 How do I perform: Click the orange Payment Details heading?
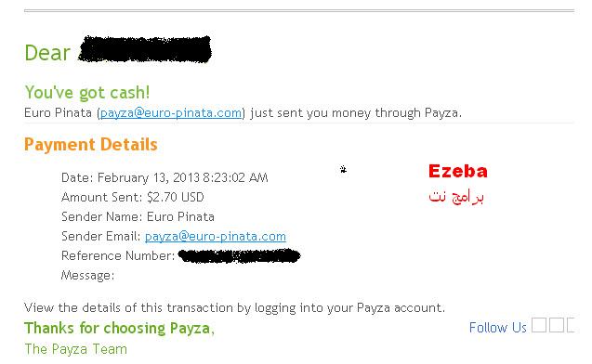click(x=91, y=145)
